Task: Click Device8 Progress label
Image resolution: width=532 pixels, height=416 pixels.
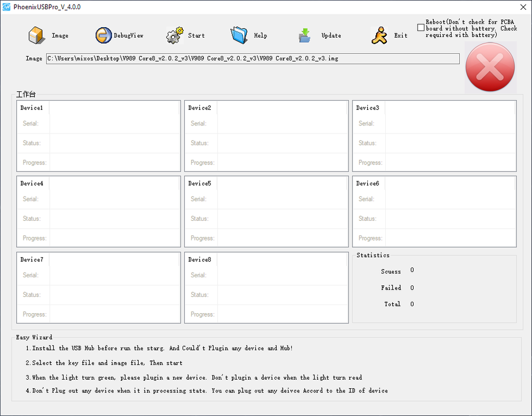Action: click(202, 314)
